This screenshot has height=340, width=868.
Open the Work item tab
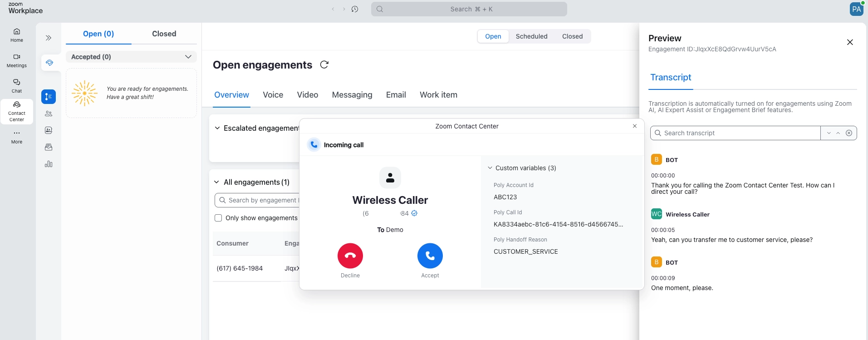[x=438, y=95]
